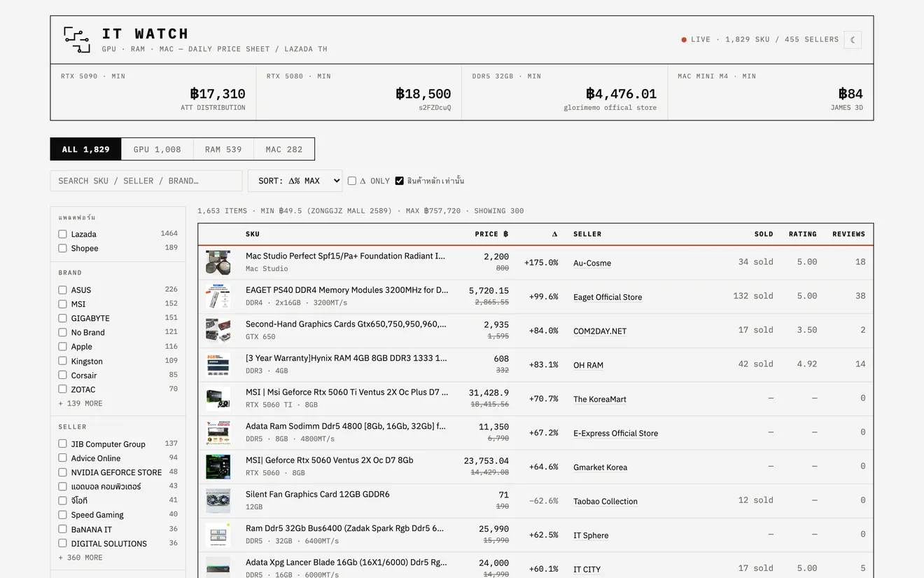
Task: Open the IT CITY seller link
Action: coord(587,570)
